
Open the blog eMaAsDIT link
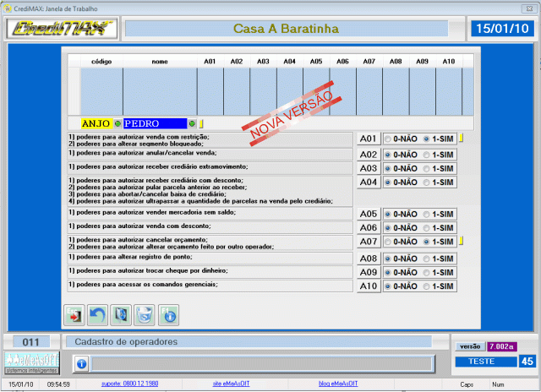tap(337, 384)
